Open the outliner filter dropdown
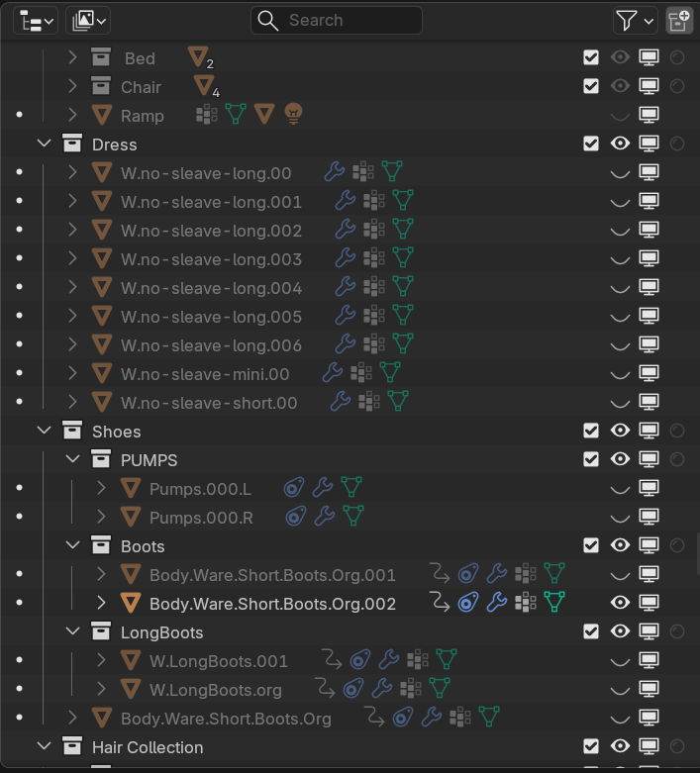This screenshot has width=700, height=773. point(635,20)
